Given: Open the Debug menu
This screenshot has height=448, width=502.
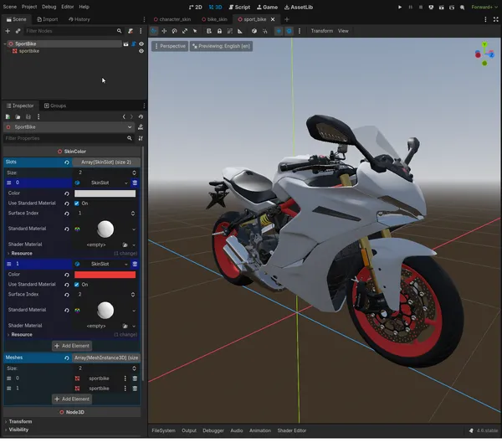Looking at the screenshot, I should coord(49,7).
